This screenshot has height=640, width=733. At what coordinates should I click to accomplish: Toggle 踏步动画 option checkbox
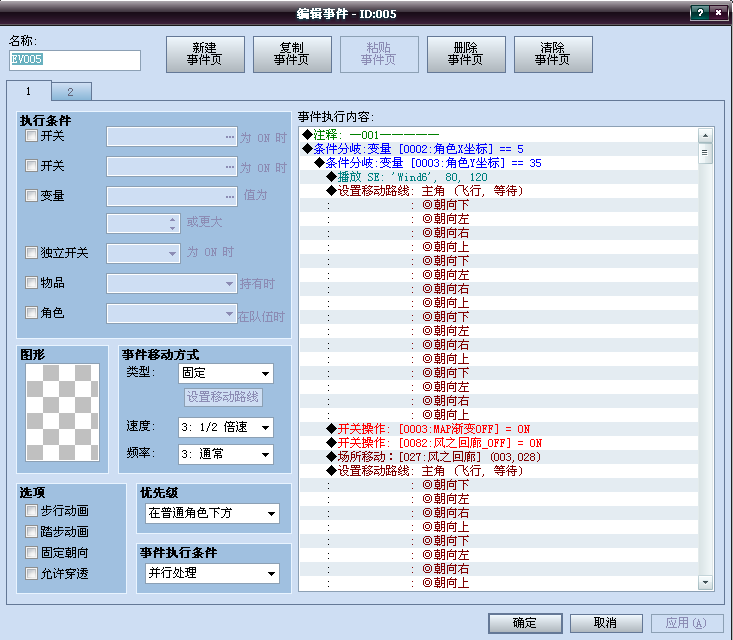(31, 532)
